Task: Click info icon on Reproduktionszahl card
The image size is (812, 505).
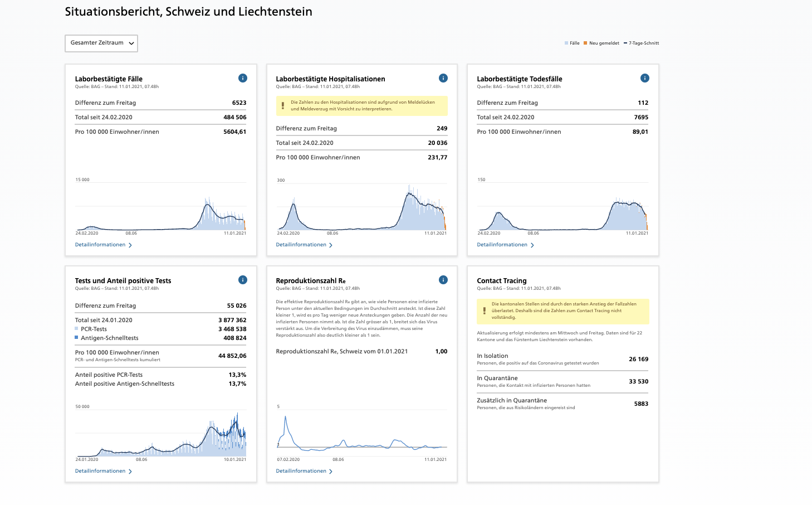Action: tap(443, 280)
